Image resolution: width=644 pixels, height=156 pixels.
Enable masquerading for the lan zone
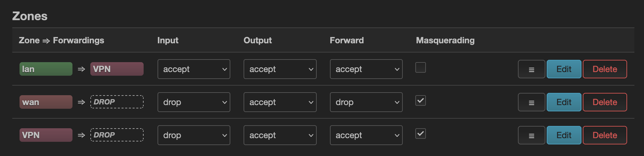pos(420,68)
